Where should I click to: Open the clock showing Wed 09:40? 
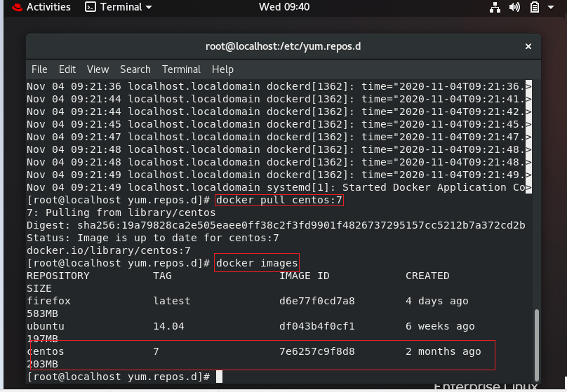pyautogui.click(x=284, y=7)
